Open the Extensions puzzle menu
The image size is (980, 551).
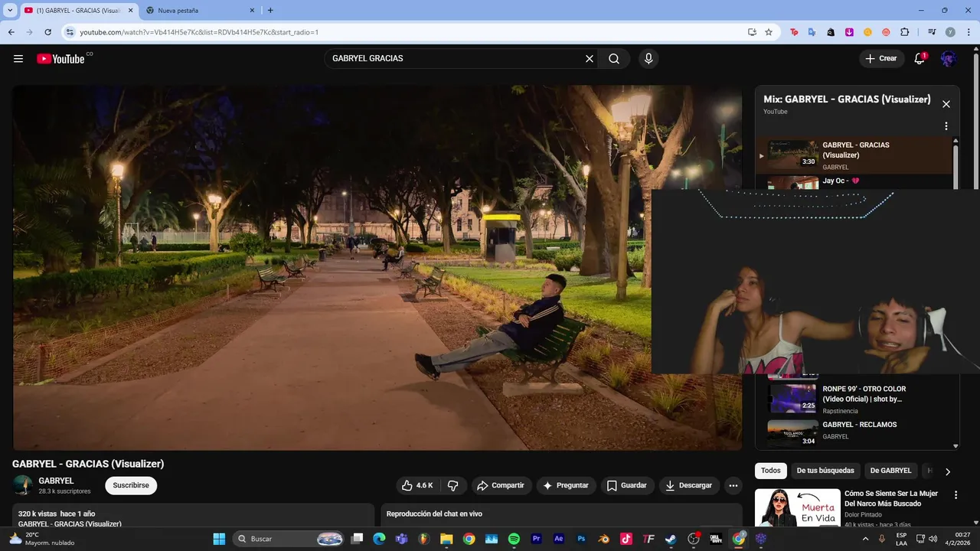point(905,32)
